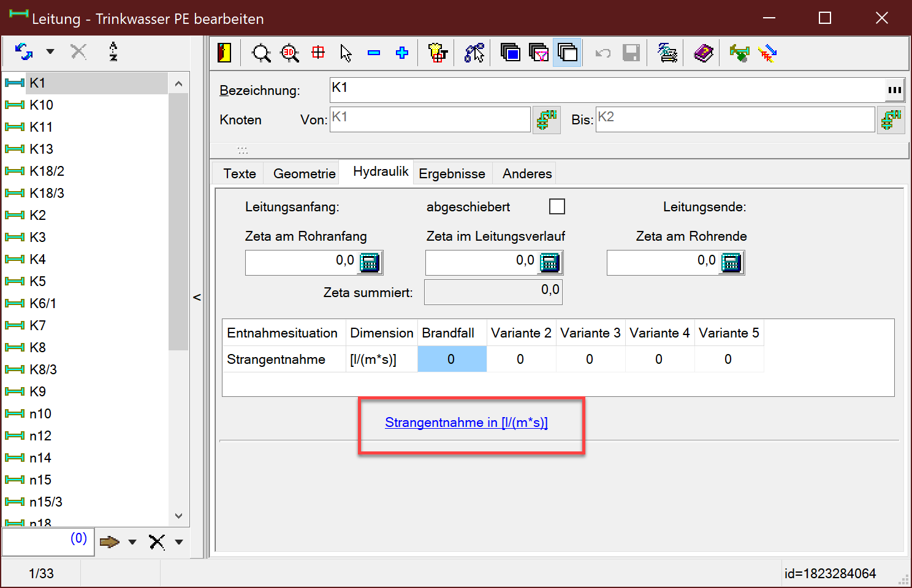Click the Strangentnahme in [l/(m*s)] link
The width and height of the screenshot is (912, 588).
pos(466,423)
